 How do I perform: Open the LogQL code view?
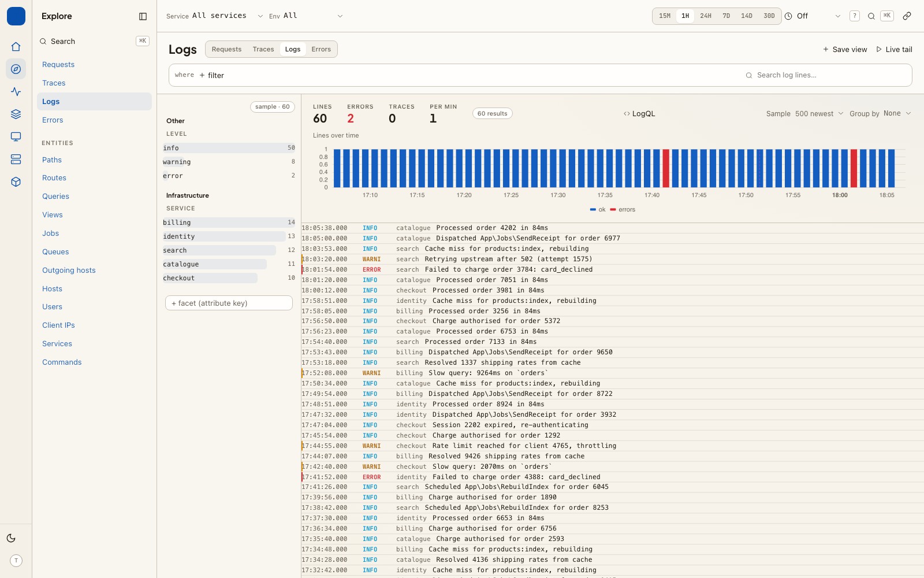coord(639,114)
